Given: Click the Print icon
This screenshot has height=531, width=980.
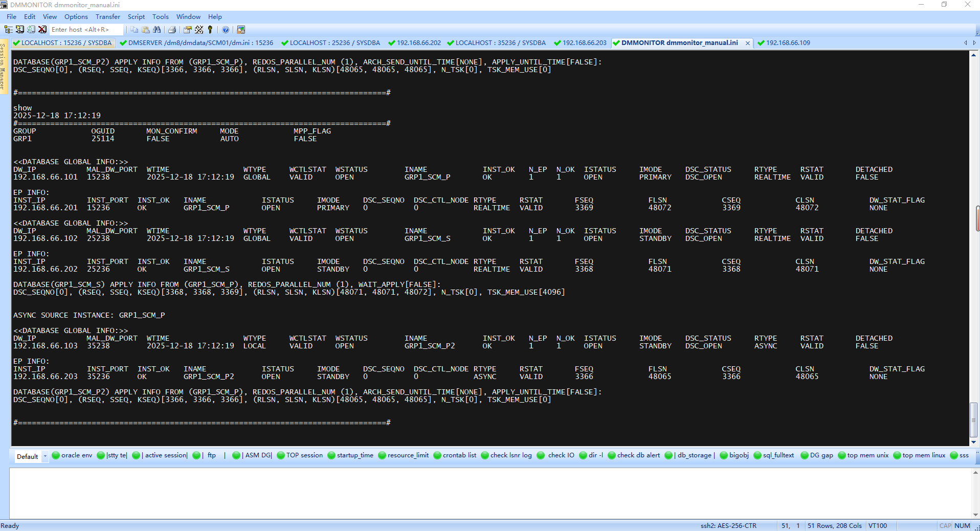Looking at the screenshot, I should point(172,30).
